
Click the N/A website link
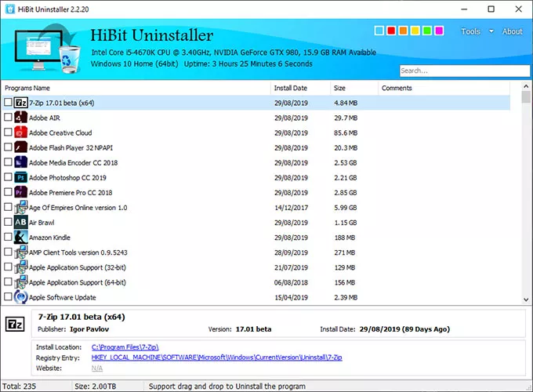[97, 368]
